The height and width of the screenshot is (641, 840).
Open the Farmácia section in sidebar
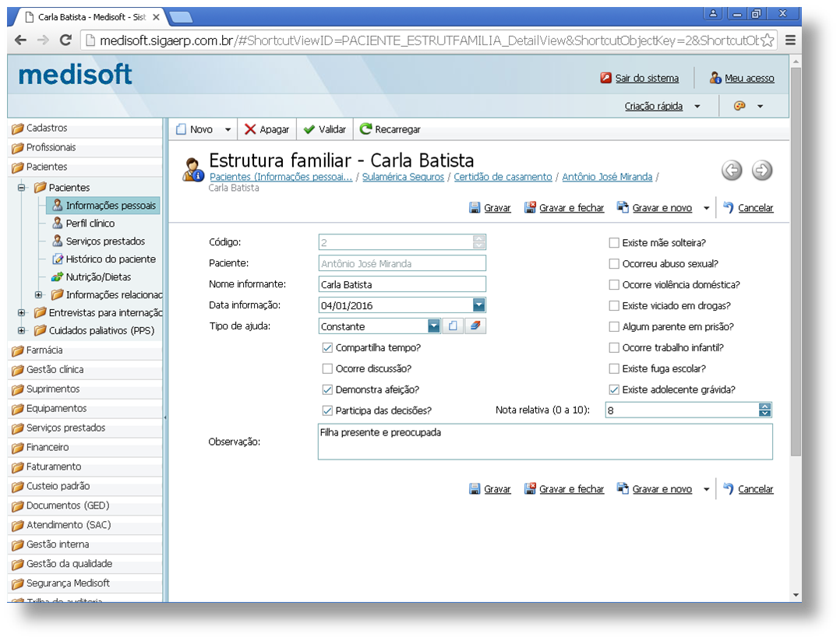[44, 350]
